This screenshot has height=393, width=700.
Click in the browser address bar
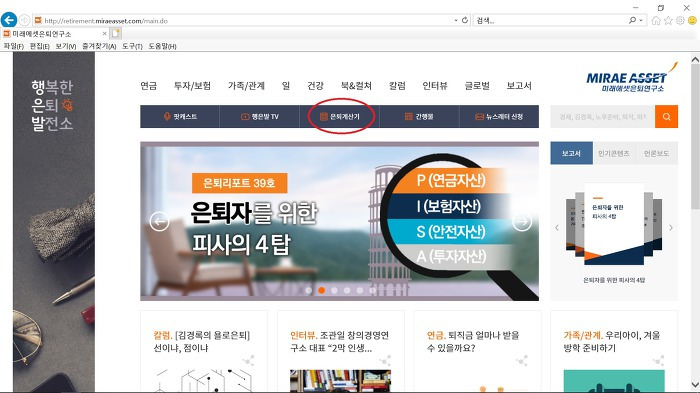click(246, 21)
